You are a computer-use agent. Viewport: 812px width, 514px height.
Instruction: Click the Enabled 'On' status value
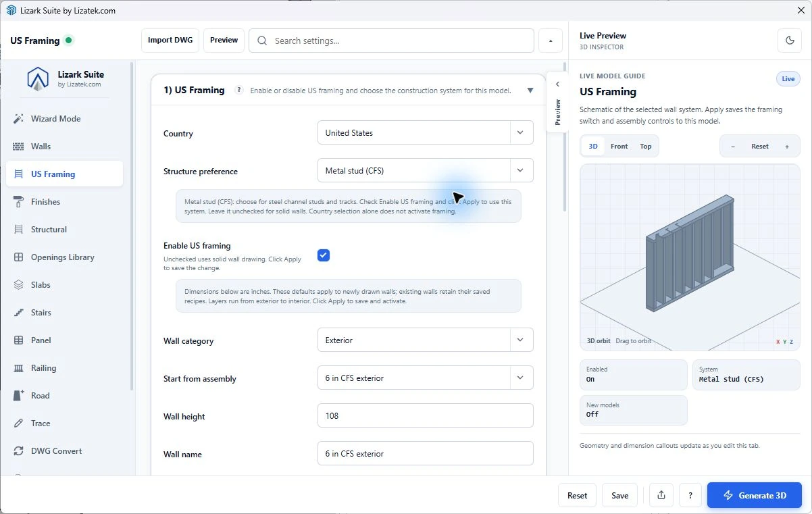point(590,380)
